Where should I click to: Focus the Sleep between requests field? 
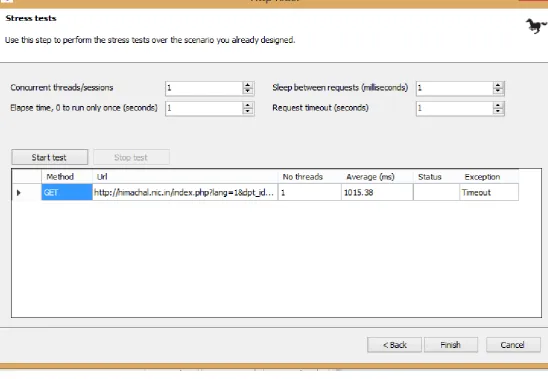(454, 88)
